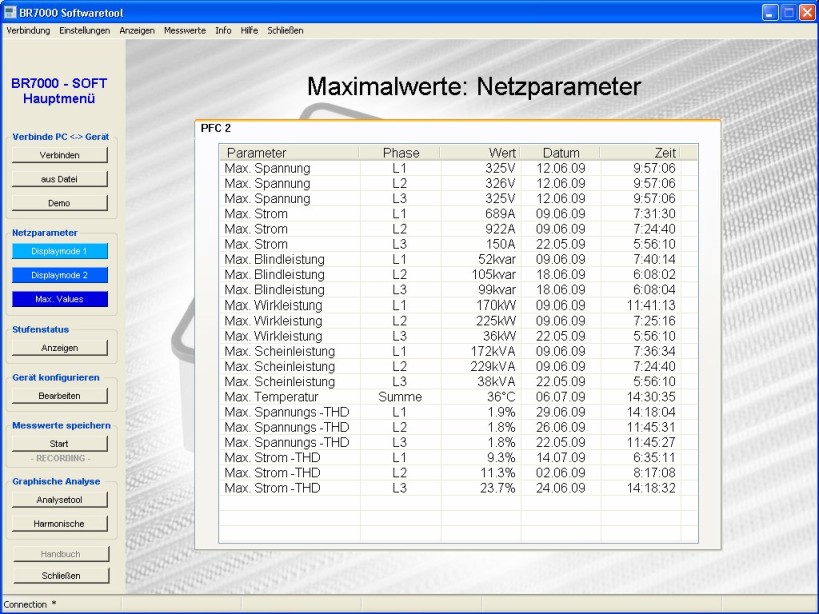Click the date 02.06.09
This screenshot has height=614, width=819.
point(560,473)
